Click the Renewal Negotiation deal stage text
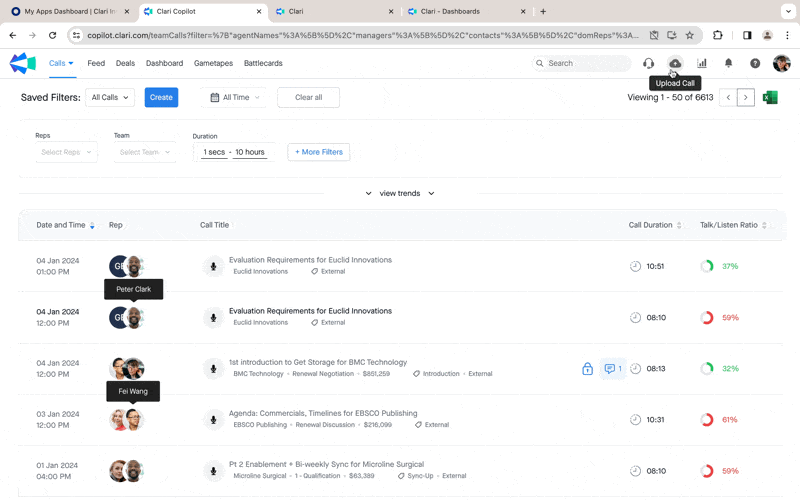800x500 pixels. (323, 374)
